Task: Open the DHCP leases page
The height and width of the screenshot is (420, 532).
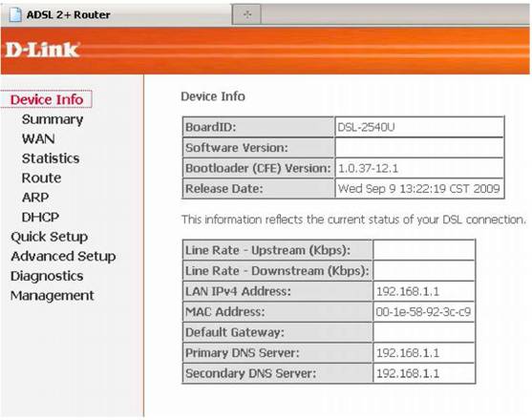Action: click(40, 217)
